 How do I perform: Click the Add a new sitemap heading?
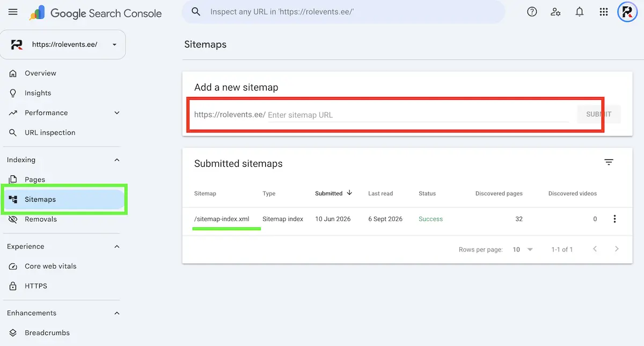236,87
